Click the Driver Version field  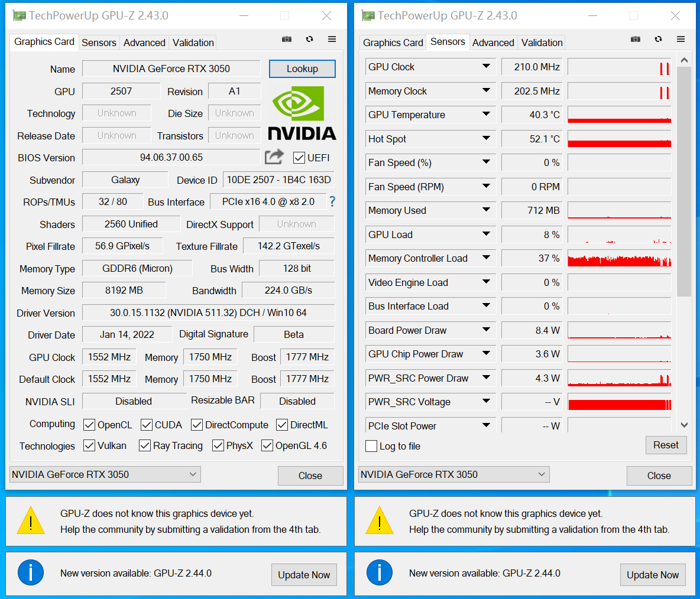point(209,312)
